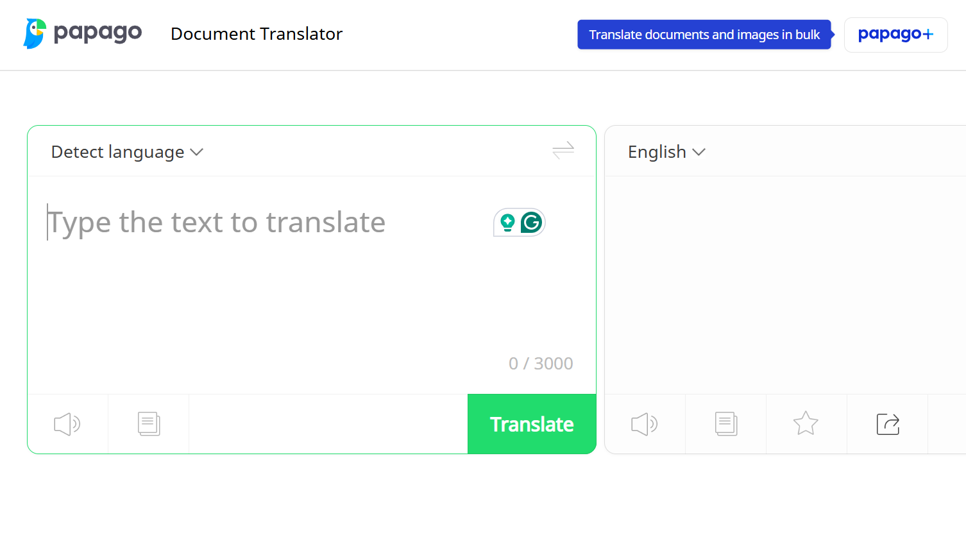Viewport: 966px width, 560px height.
Task: Open the papago+ button
Action: pos(895,35)
